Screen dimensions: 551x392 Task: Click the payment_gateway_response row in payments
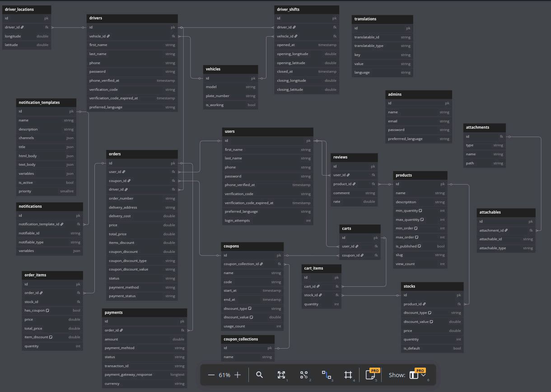tap(145, 374)
